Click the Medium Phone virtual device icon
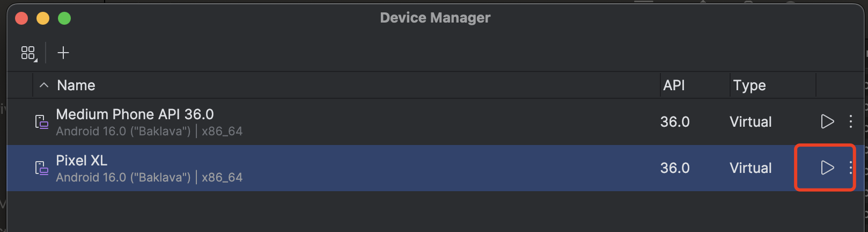This screenshot has width=868, height=232. 41,122
